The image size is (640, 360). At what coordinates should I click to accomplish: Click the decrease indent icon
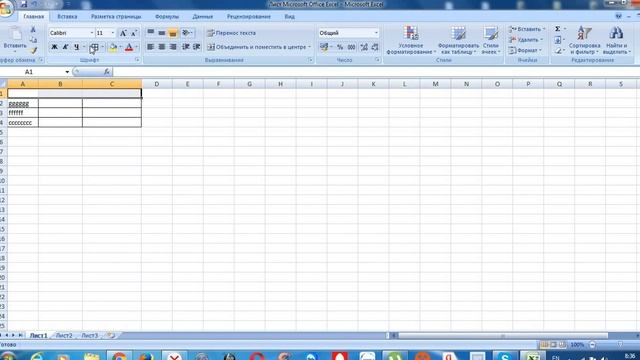186,47
